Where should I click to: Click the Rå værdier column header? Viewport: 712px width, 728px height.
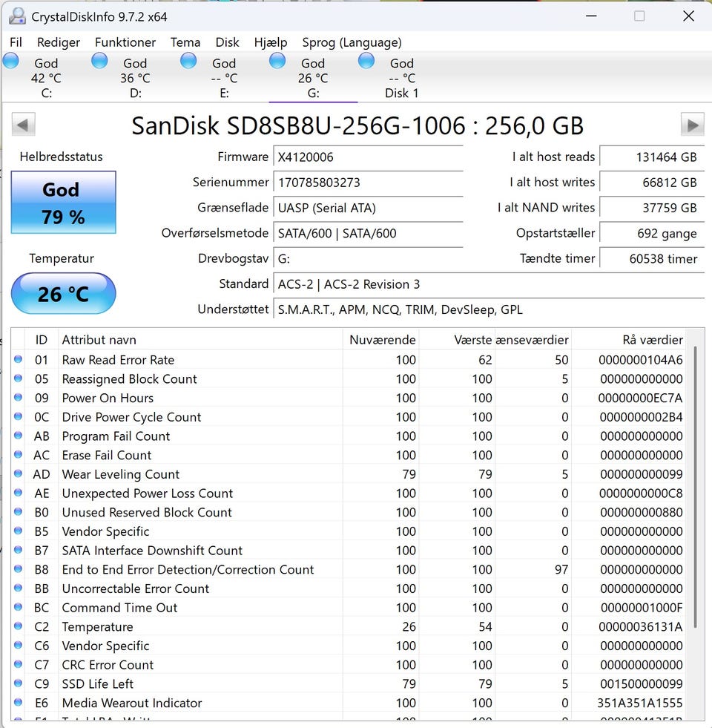pyautogui.click(x=628, y=339)
